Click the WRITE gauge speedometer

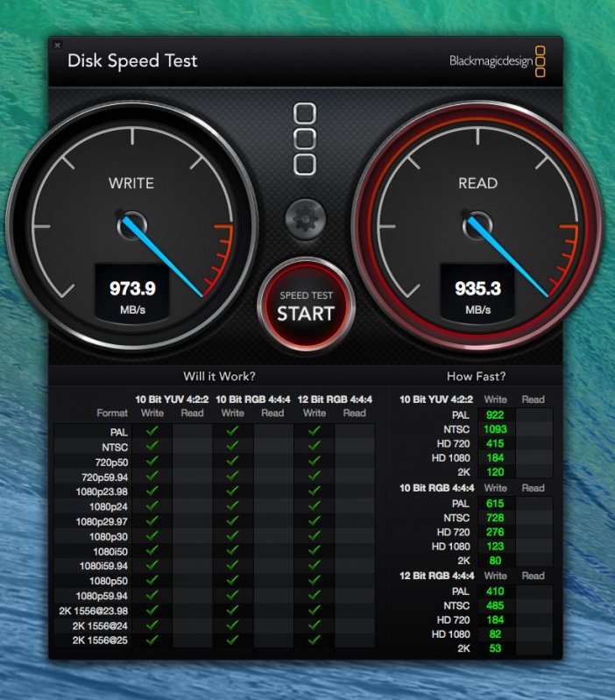tap(132, 225)
